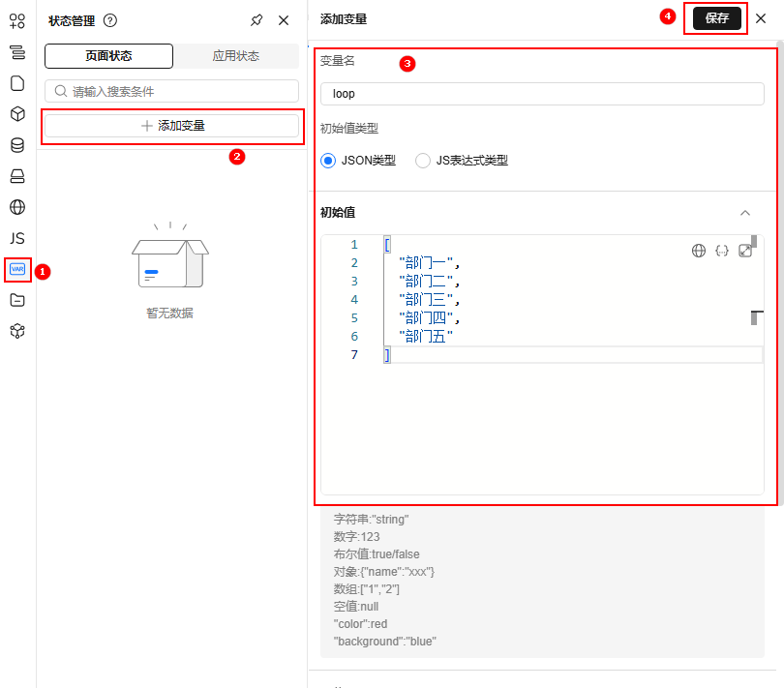Click the curly braces format icon in editor
The height and width of the screenshot is (688, 784).
(722, 251)
